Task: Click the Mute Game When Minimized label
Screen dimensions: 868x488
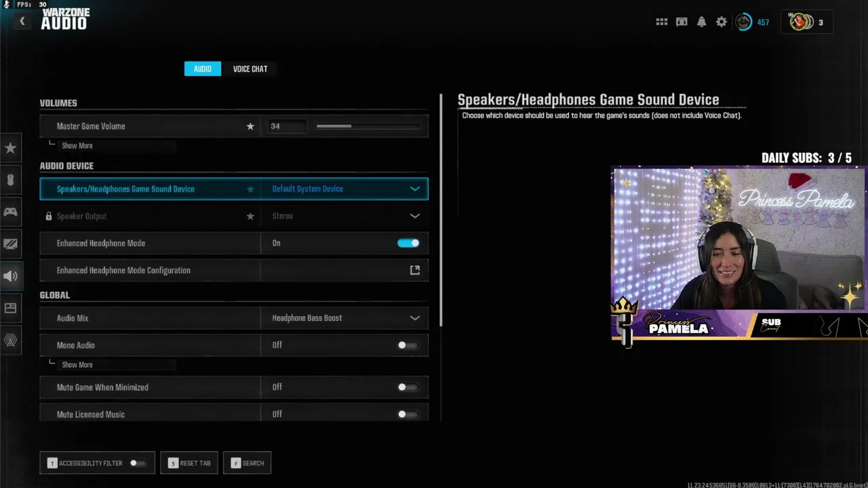Action: pos(102,387)
